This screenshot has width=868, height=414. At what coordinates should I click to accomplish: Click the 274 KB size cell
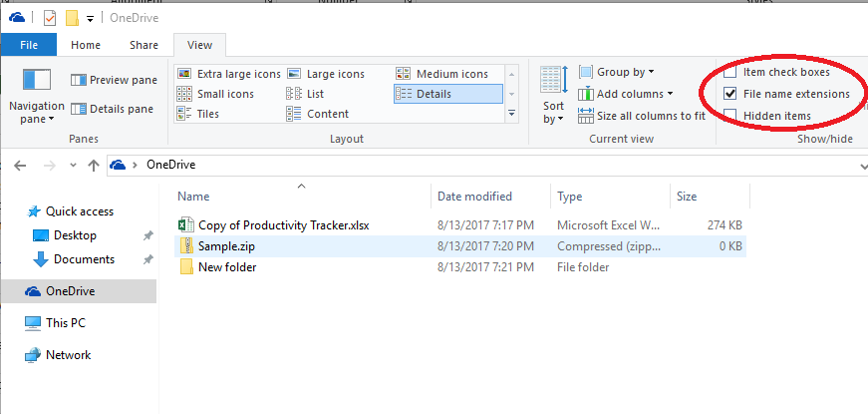click(724, 225)
